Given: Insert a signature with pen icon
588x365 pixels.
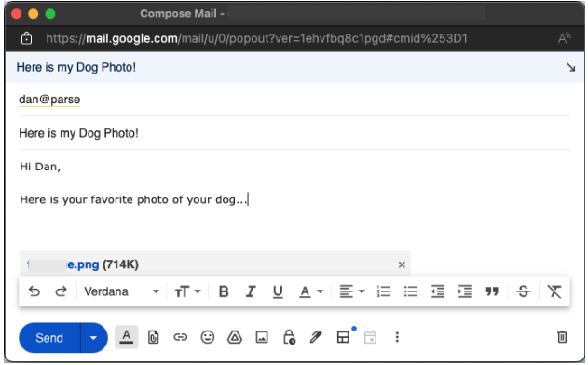Looking at the screenshot, I should 316,337.
